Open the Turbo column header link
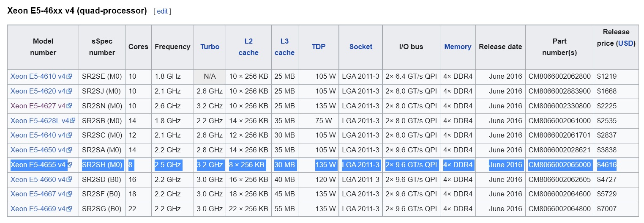Viewport: 644px width, 223px height. 210,47
